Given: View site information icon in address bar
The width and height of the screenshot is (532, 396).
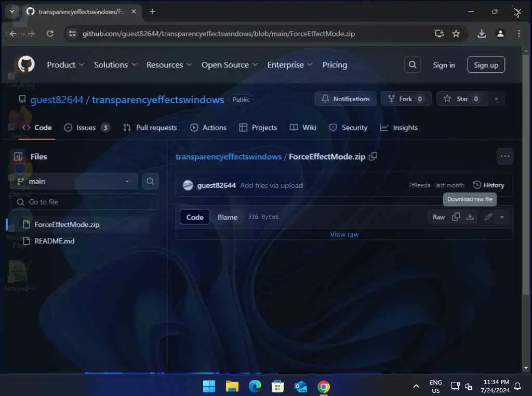Looking at the screenshot, I should point(72,34).
